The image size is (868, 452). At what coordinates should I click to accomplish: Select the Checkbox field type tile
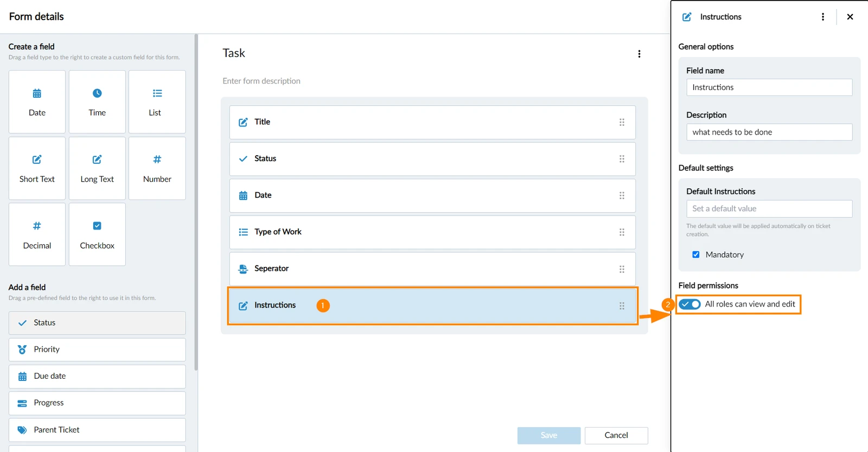click(97, 234)
